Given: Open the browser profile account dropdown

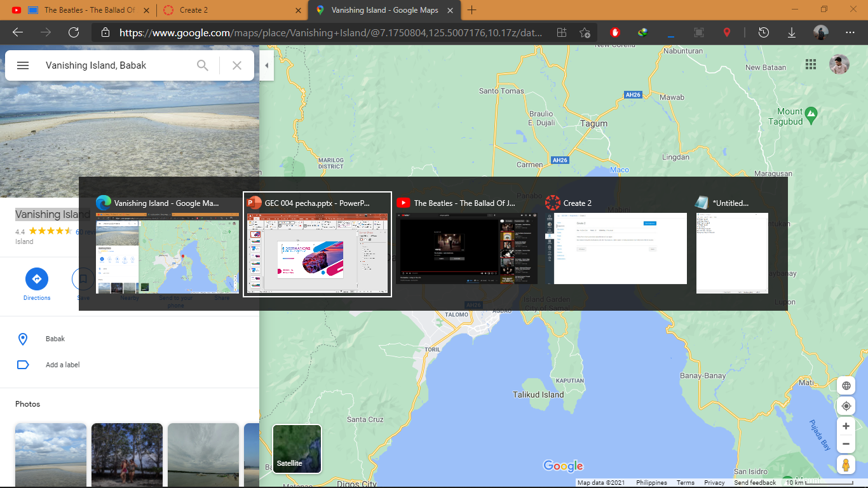Looking at the screenshot, I should 820,32.
